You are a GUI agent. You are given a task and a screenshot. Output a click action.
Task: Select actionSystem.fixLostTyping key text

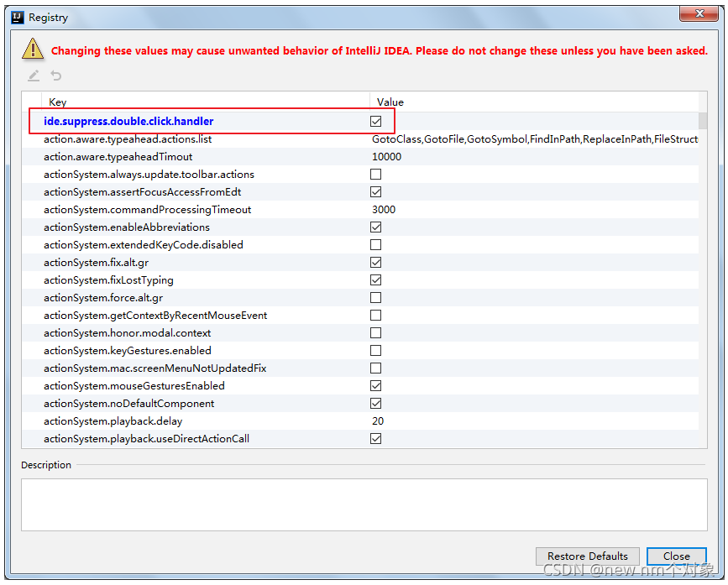[x=108, y=280]
